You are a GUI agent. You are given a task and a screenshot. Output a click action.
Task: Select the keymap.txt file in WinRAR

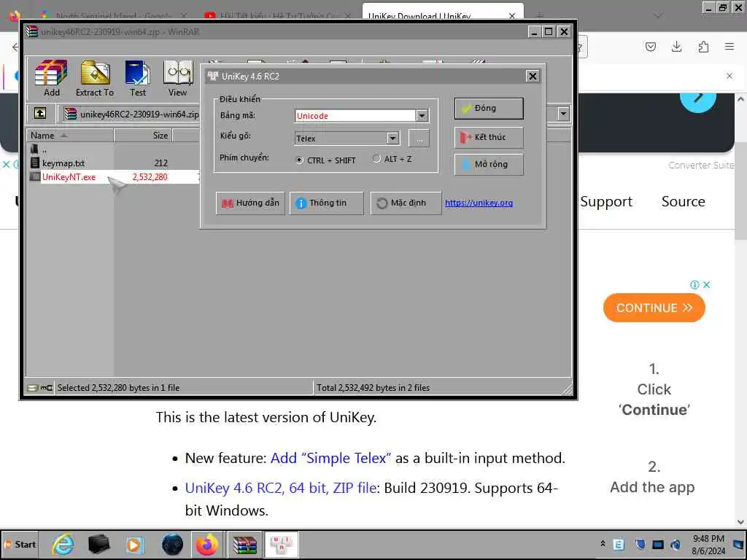63,163
